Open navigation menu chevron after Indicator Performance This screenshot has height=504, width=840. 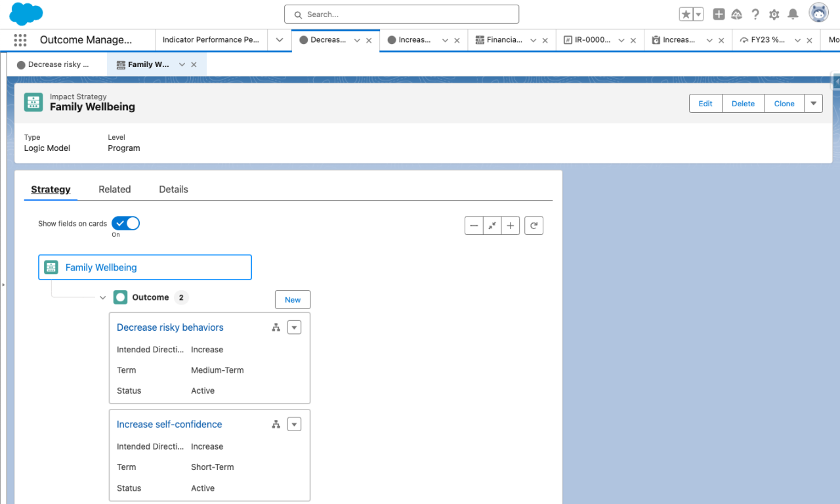pyautogui.click(x=280, y=40)
